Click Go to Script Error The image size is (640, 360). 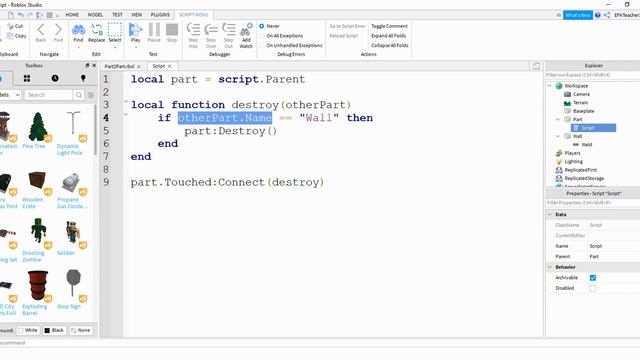pyautogui.click(x=347, y=26)
